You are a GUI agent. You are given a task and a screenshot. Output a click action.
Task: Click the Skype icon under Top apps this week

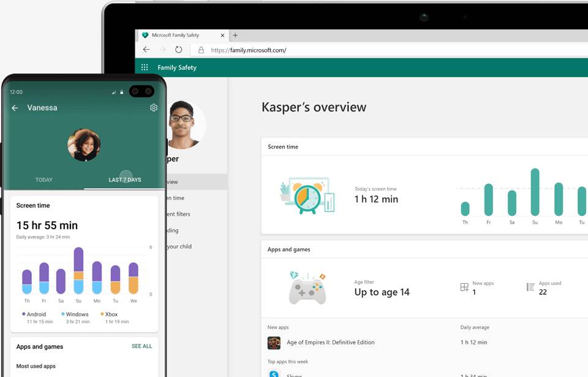(x=273, y=374)
